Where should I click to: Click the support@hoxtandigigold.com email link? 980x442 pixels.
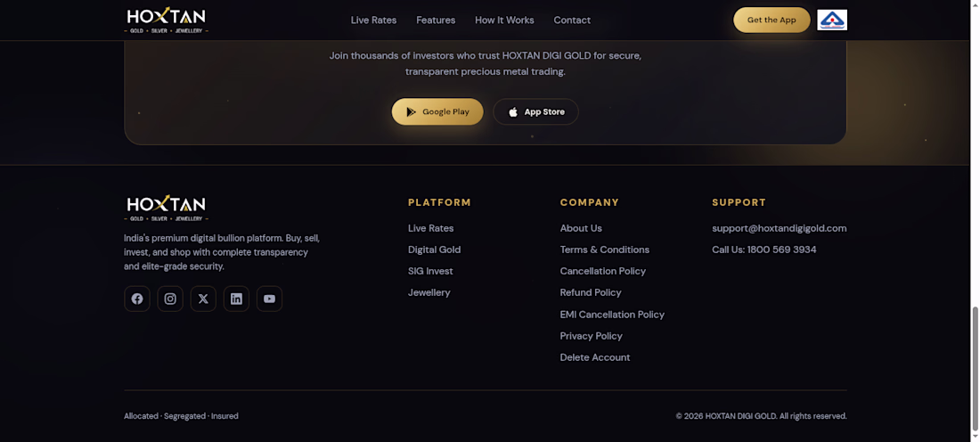780,228
